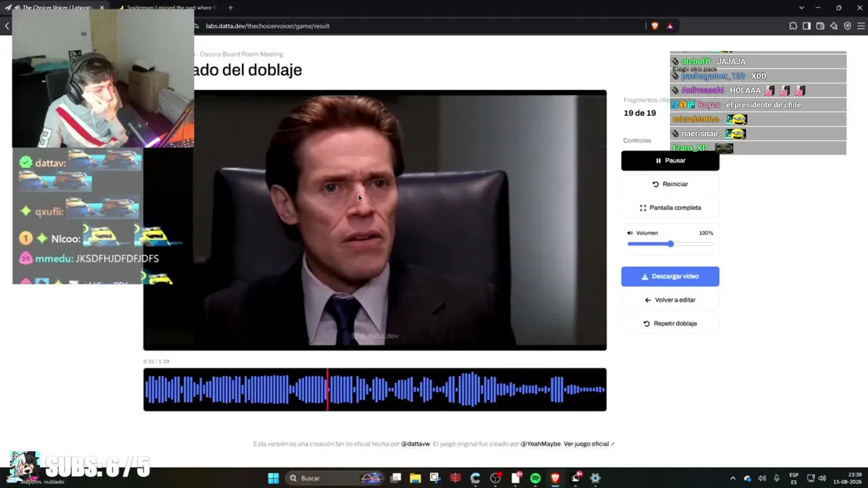This screenshot has width=868, height=488.
Task: Open File Explorer from the taskbar
Action: [415, 479]
